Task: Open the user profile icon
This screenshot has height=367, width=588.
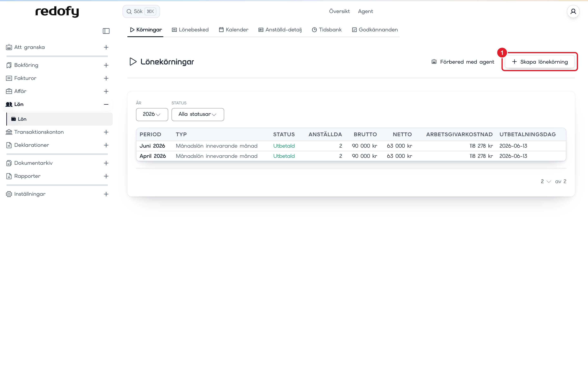Action: click(x=573, y=11)
